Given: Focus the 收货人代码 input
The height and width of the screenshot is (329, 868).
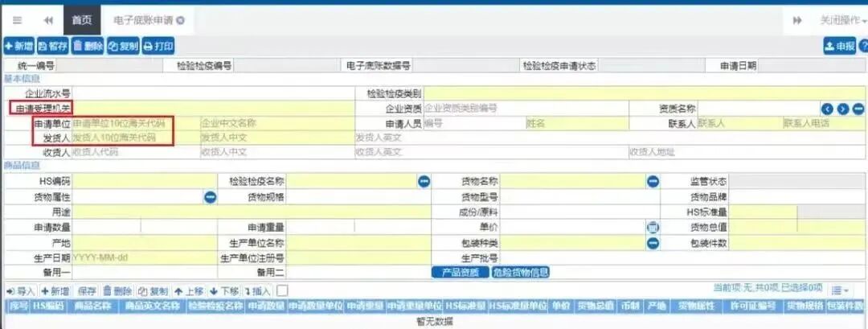Looking at the screenshot, I should (136, 152).
